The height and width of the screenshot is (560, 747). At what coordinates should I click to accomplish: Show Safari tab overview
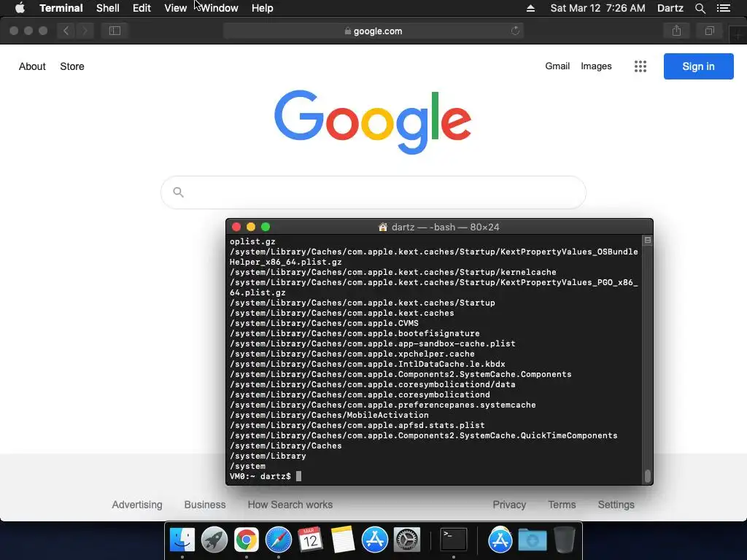click(x=709, y=31)
